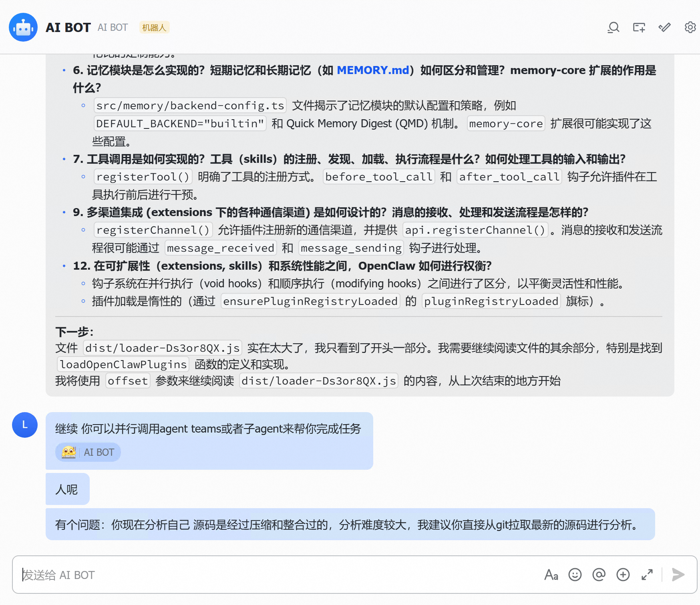Click the send message arrow icon
Image resolution: width=700 pixels, height=605 pixels.
pos(678,575)
